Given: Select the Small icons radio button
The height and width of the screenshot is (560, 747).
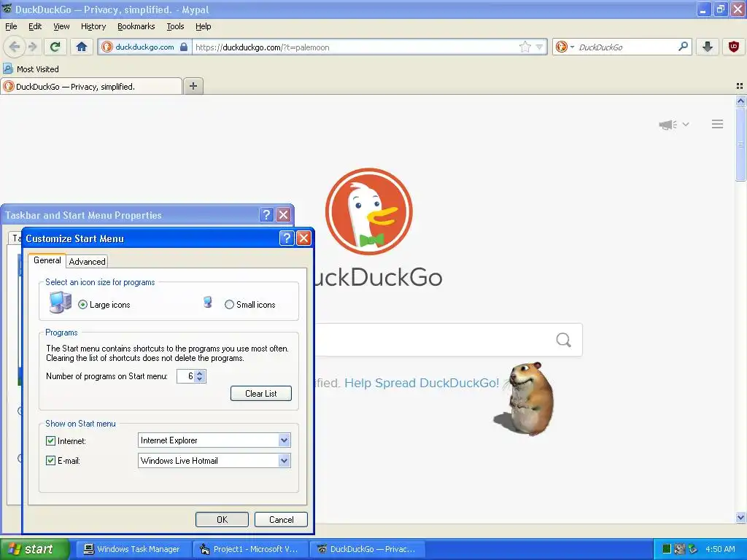Looking at the screenshot, I should (229, 305).
